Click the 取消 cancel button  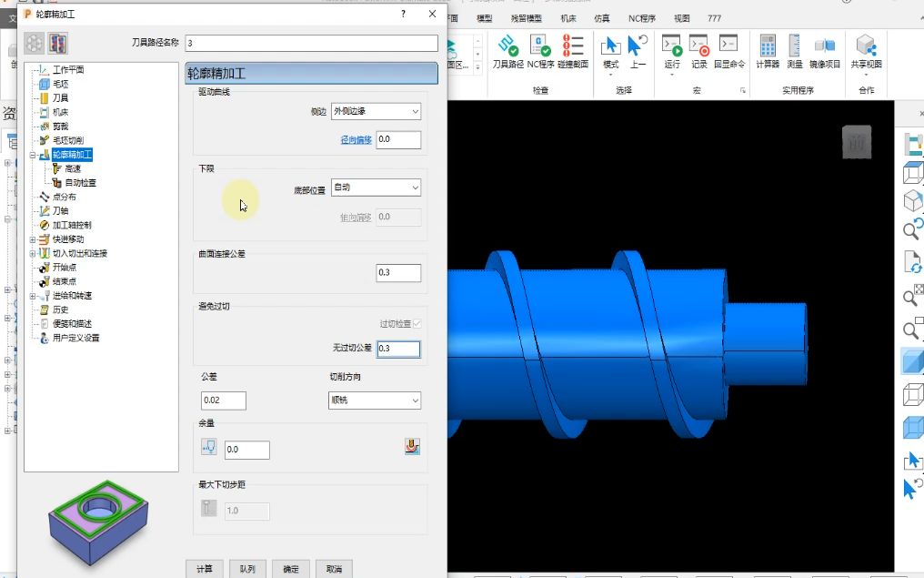point(334,569)
